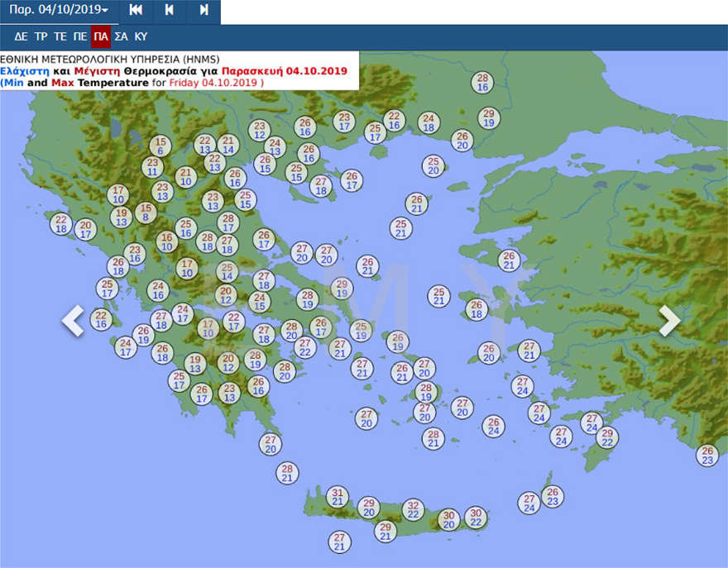The width and height of the screenshot is (728, 568).
Task: Click the highlighted ΠΑ (Friday) tab
Action: pyautogui.click(x=101, y=36)
